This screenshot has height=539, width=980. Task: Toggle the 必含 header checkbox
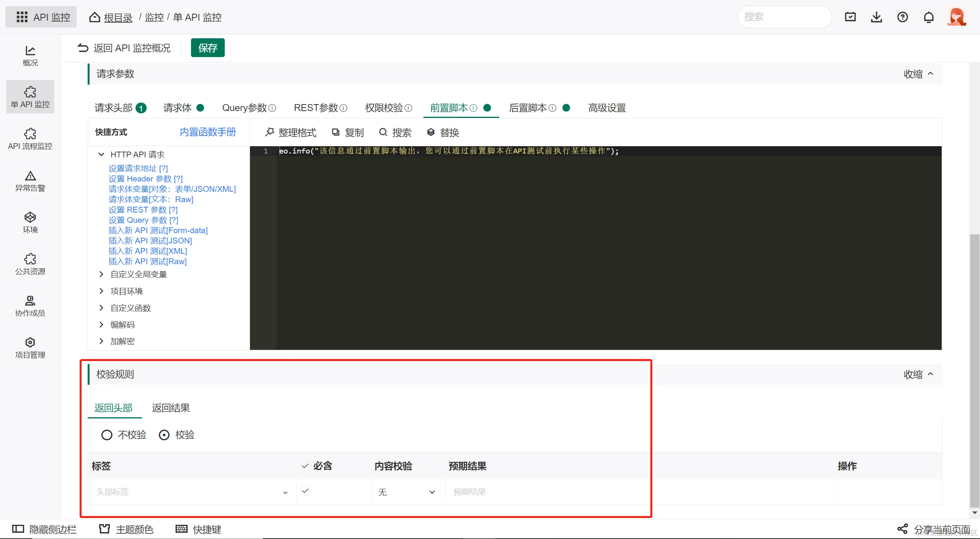coord(305,466)
